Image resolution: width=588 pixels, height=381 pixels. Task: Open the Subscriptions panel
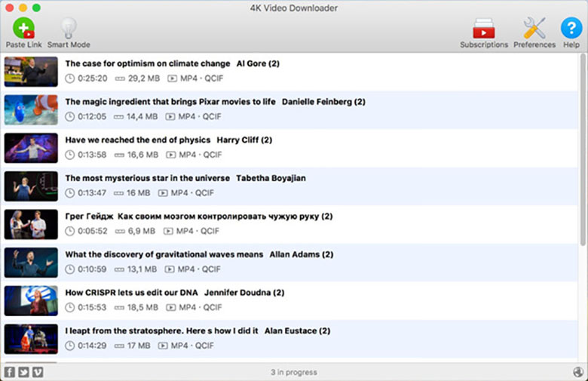click(x=484, y=33)
